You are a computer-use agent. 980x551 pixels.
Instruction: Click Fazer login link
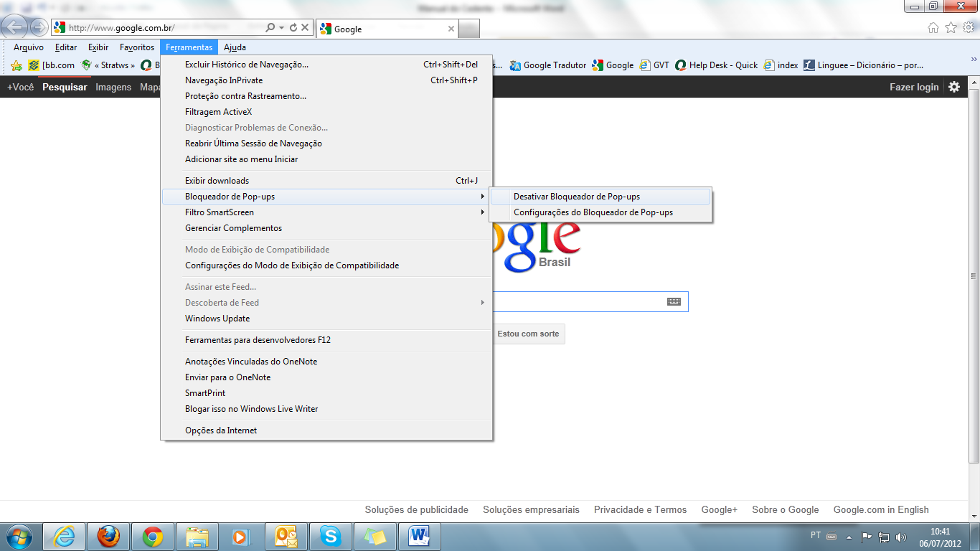(914, 87)
